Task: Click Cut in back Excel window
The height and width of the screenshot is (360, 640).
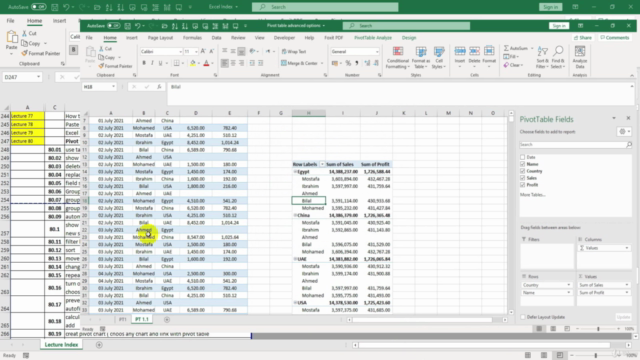Action: (29, 33)
